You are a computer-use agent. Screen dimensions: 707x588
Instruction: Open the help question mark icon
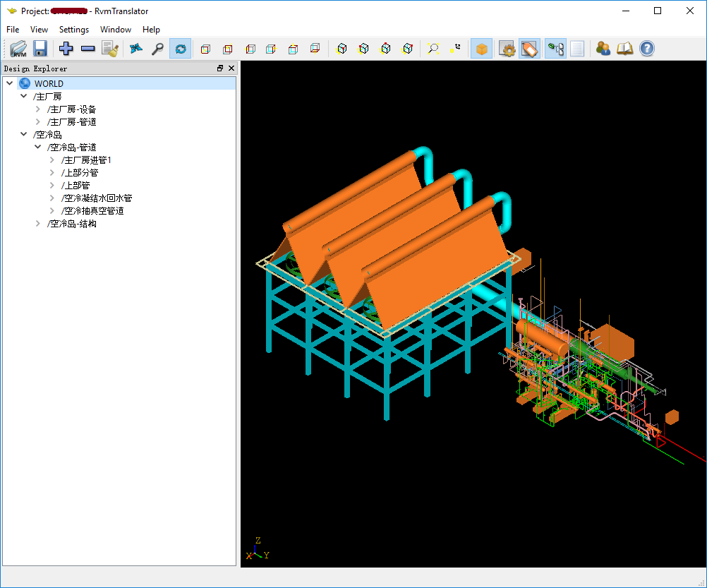pyautogui.click(x=646, y=49)
